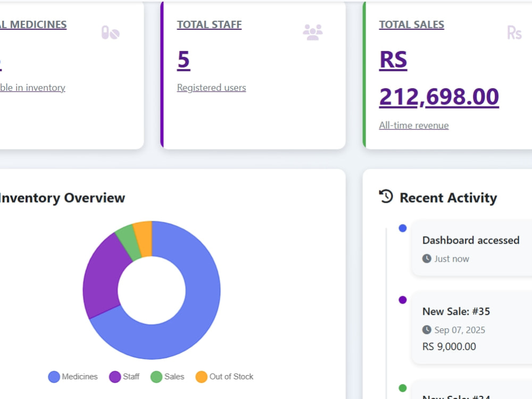Open the Medicines card heading link

[x=33, y=24]
